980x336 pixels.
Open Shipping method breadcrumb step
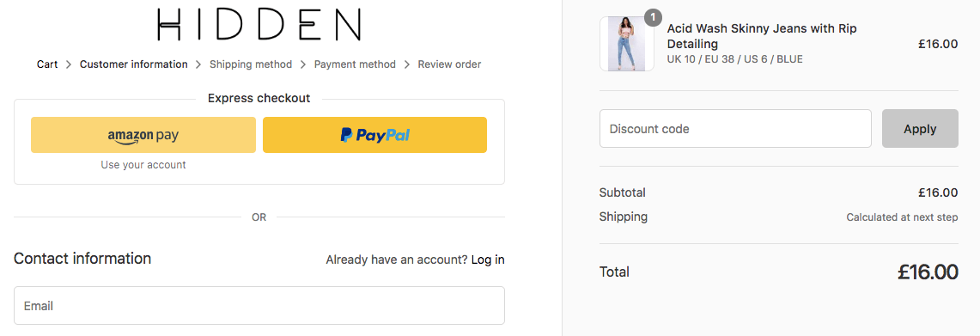click(x=251, y=64)
